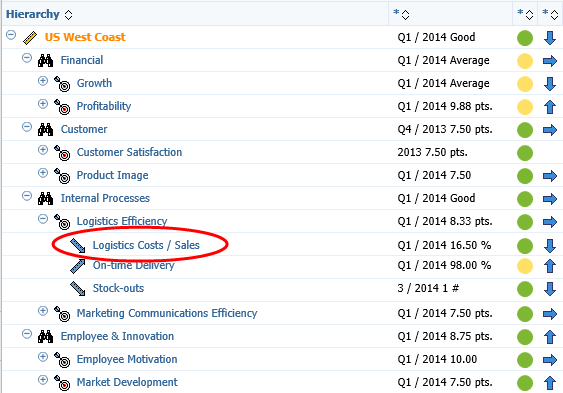Click the yellow status circle for On-time Delivery
563x393 pixels.
tap(525, 266)
